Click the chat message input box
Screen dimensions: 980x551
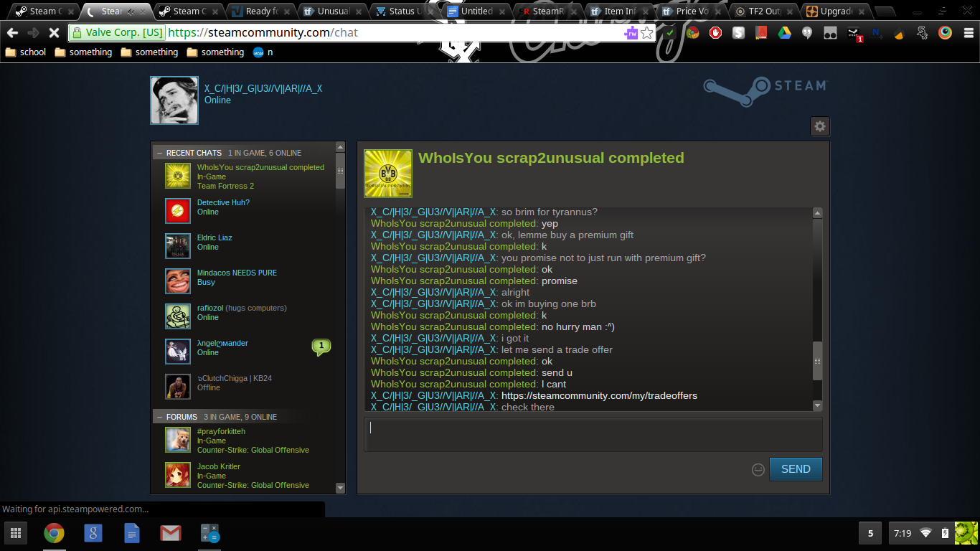point(593,434)
